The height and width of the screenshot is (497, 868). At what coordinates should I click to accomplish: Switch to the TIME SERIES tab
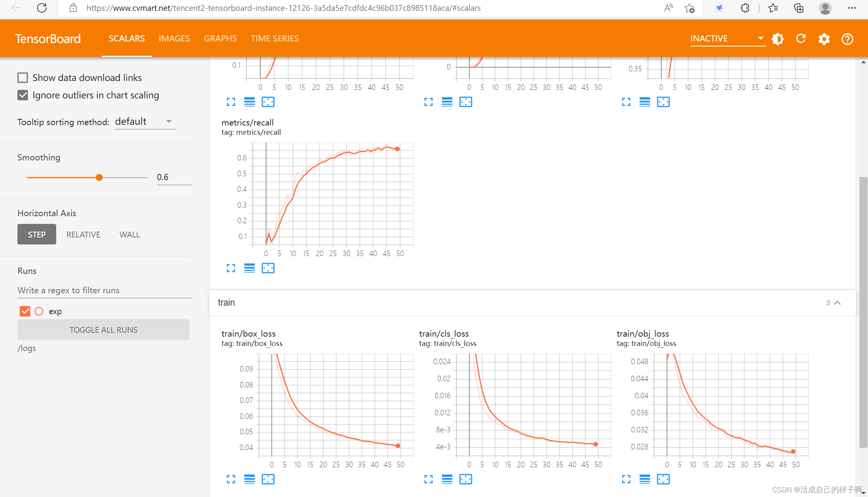(x=275, y=39)
